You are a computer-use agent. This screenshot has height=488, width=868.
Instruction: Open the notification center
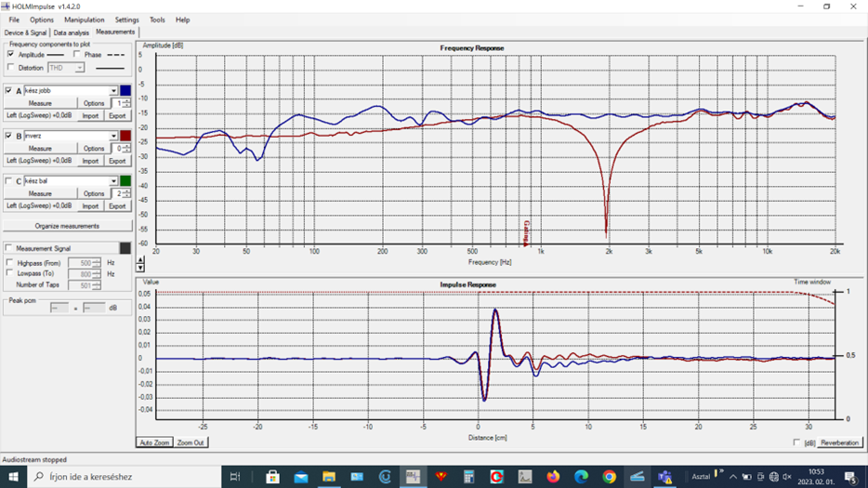tap(851, 476)
